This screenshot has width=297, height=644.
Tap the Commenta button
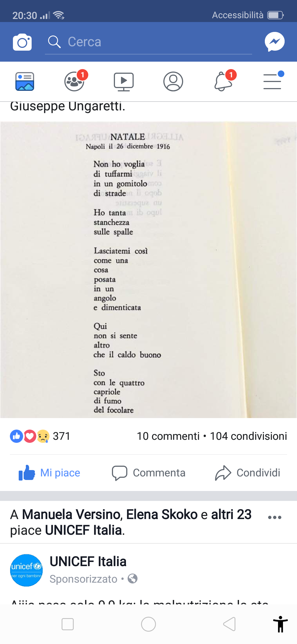148,473
